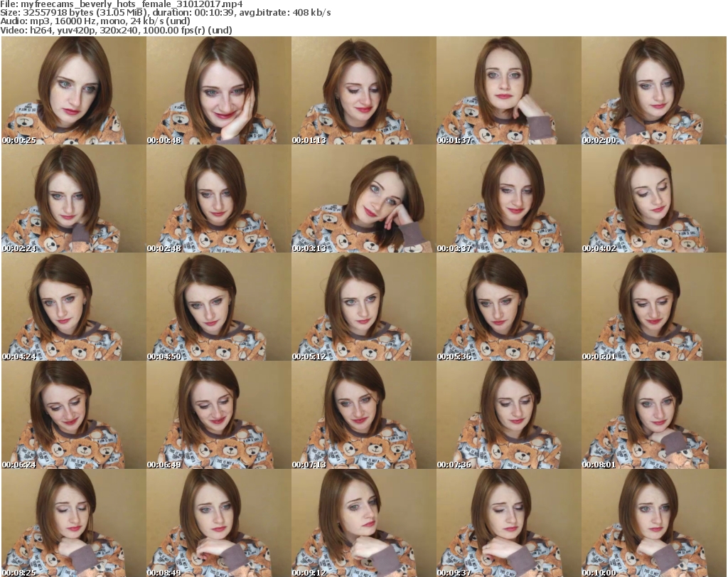The width and height of the screenshot is (728, 577).
Task: Click the frame marked 00:06:01
Action: coord(653,307)
